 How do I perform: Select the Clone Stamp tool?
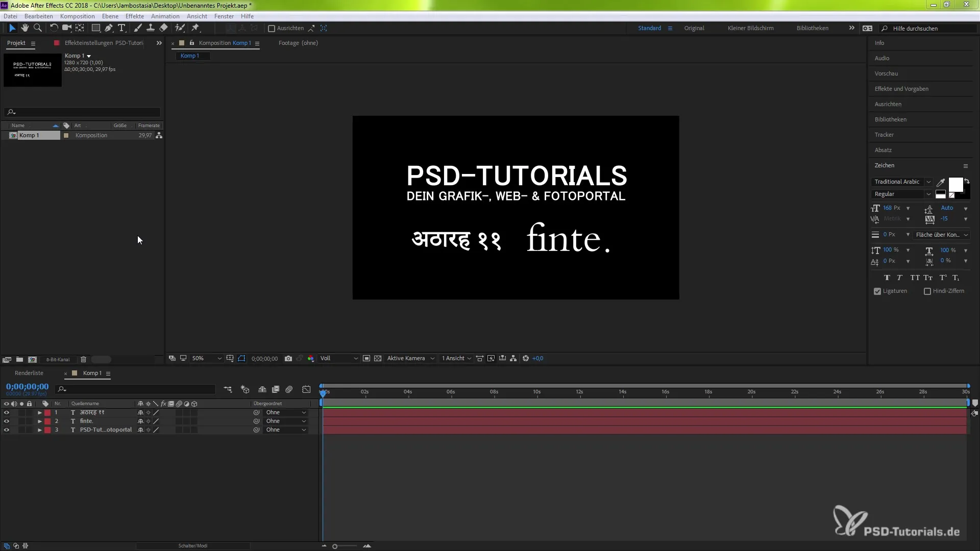151,28
